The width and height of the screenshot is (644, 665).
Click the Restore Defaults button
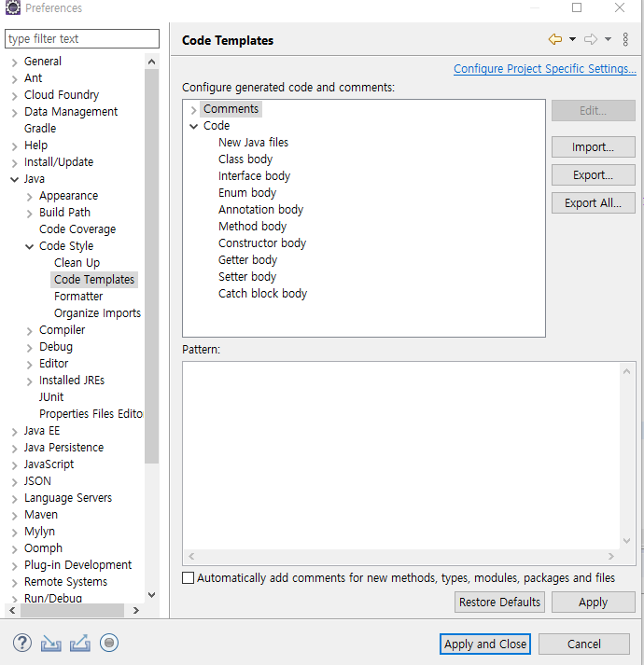[499, 602]
